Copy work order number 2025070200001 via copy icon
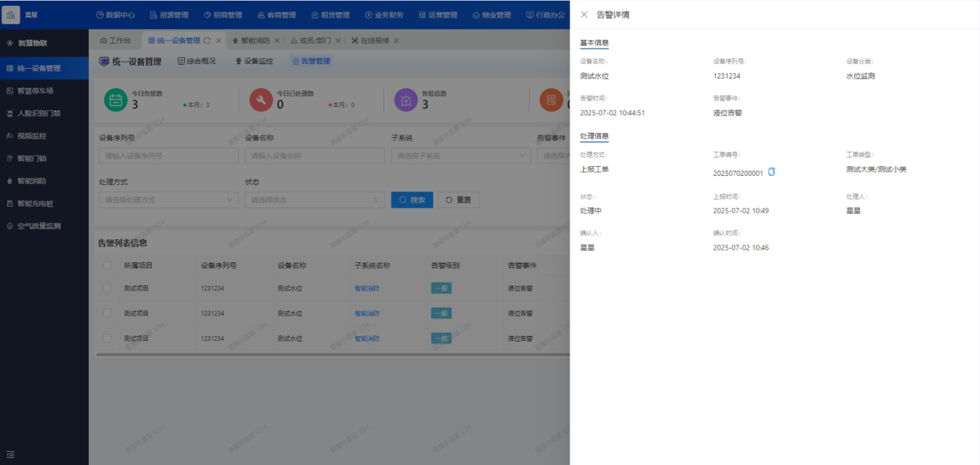 tap(772, 172)
